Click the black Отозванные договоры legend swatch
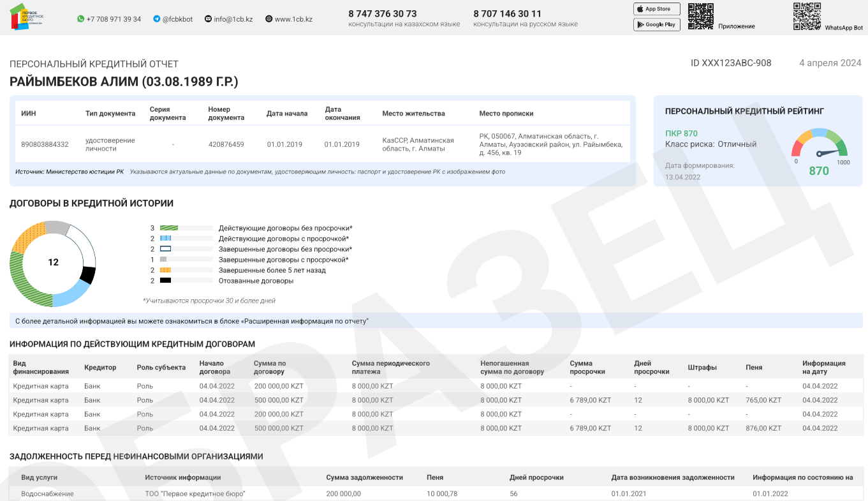 pyautogui.click(x=165, y=281)
